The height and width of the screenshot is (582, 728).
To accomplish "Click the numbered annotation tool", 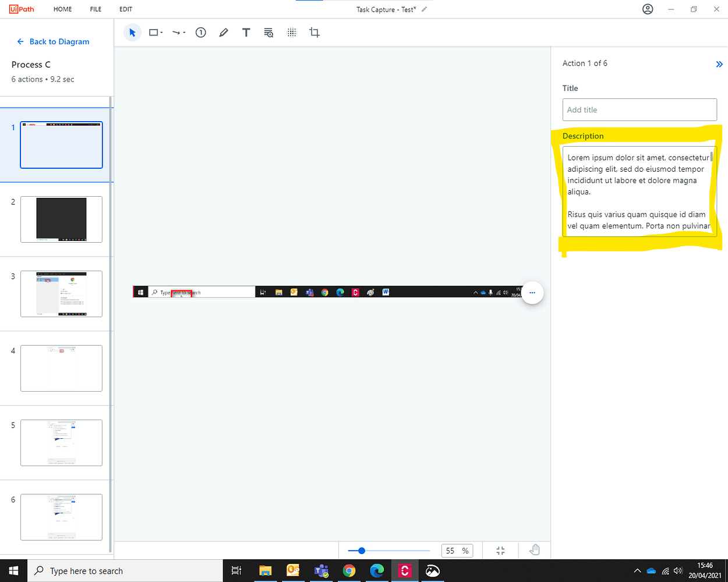I will point(200,33).
